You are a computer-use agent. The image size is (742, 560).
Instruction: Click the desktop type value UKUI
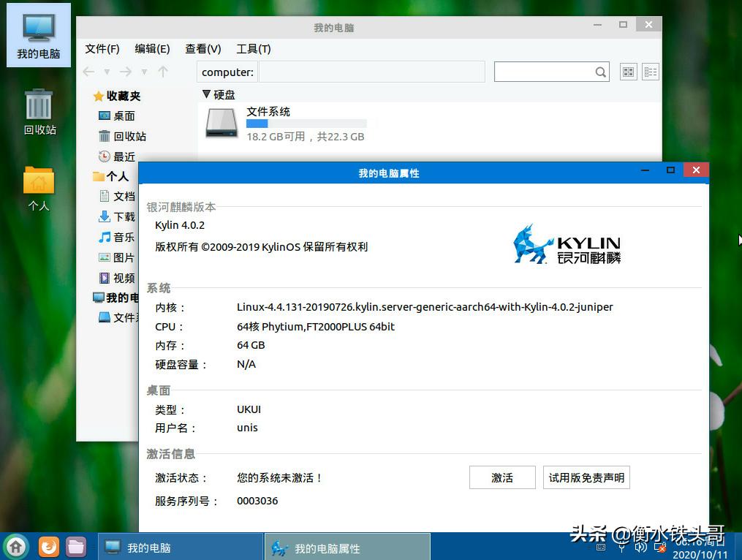(x=249, y=409)
